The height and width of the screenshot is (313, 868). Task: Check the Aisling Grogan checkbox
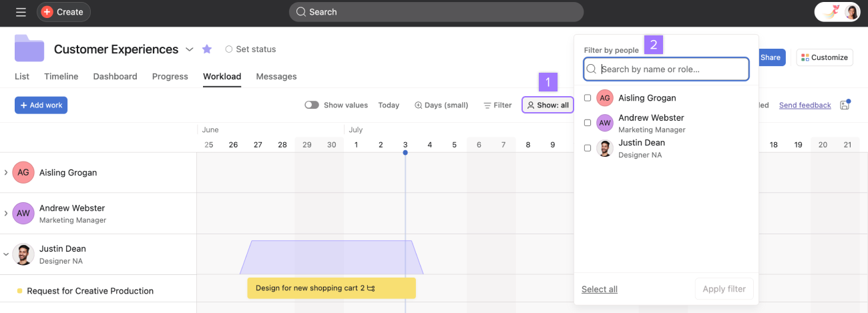click(588, 98)
